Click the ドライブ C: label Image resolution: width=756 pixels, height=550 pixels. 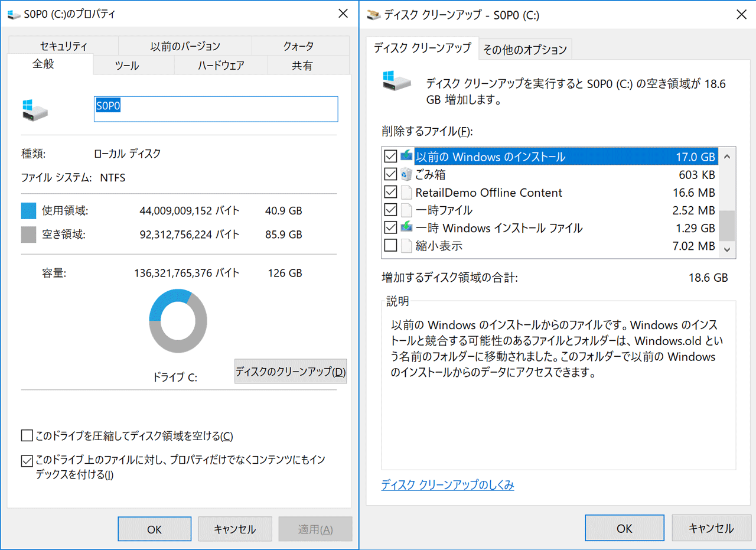pyautogui.click(x=175, y=377)
